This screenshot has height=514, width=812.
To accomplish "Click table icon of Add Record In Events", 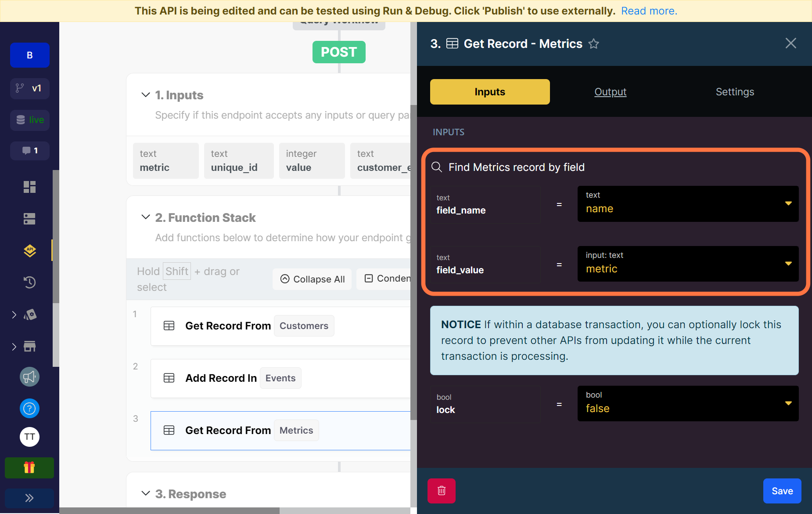I will pyautogui.click(x=169, y=378).
